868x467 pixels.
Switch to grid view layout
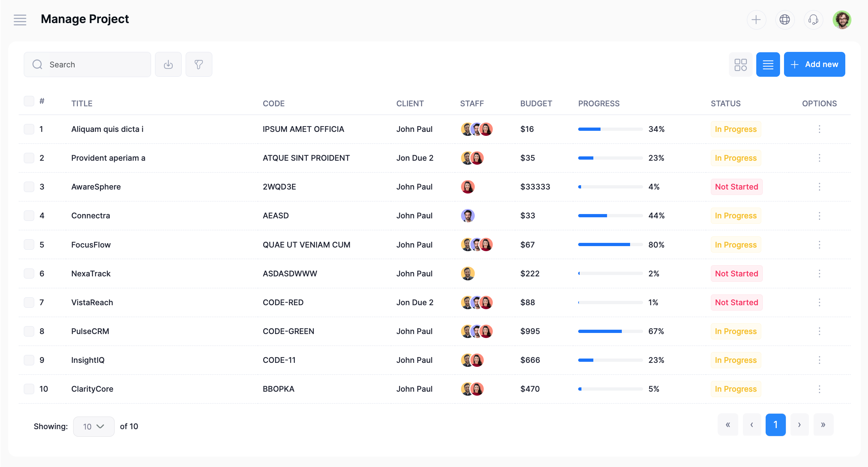tap(740, 65)
